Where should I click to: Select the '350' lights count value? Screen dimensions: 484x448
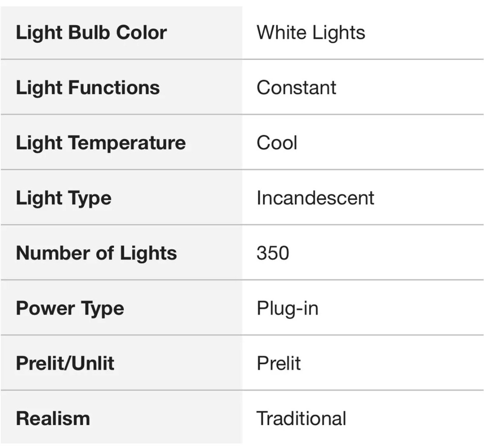(x=273, y=253)
